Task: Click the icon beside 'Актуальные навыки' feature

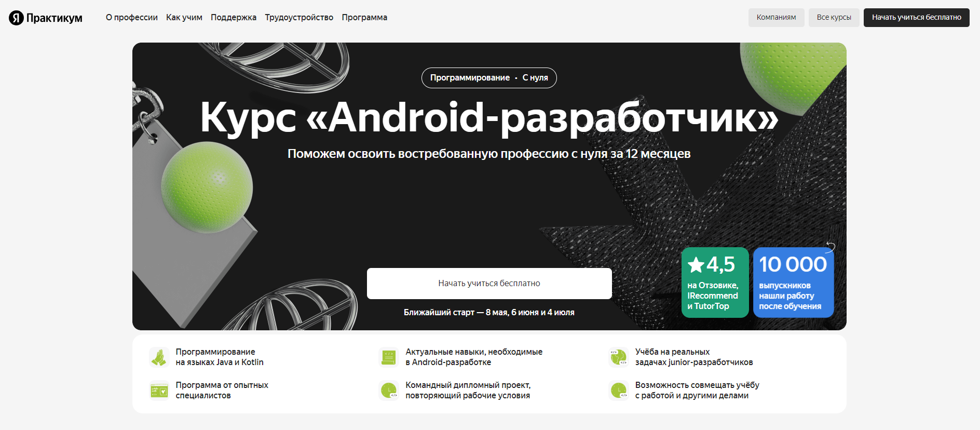Action: pos(389,357)
